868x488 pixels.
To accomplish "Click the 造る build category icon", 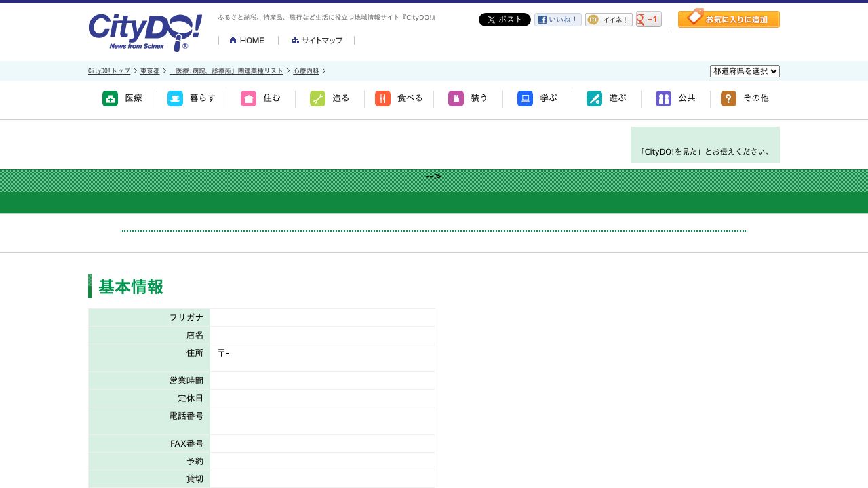I will [318, 99].
